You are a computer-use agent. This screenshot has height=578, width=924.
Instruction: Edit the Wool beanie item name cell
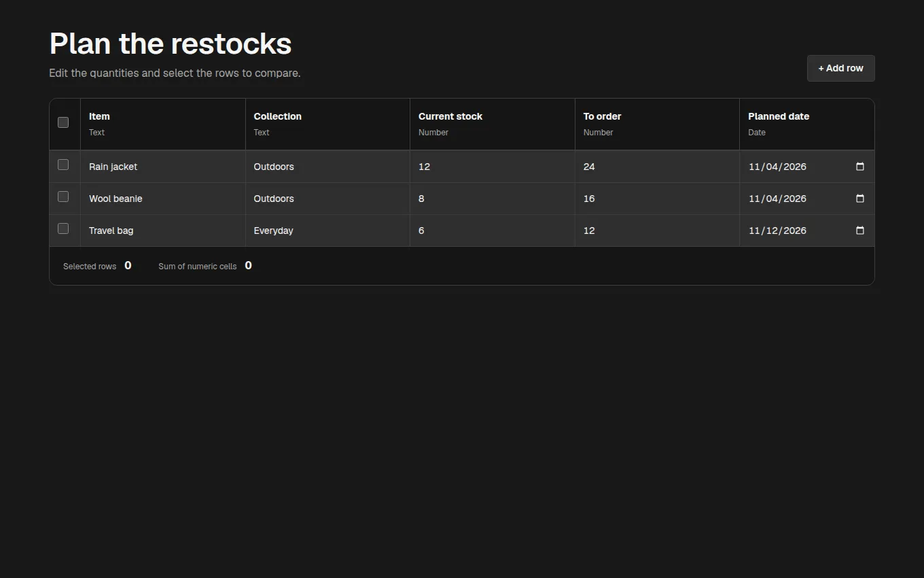tap(163, 199)
